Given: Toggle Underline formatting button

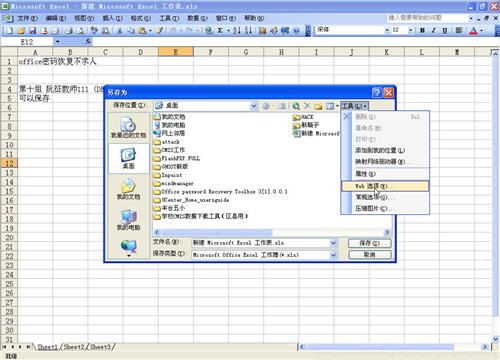Looking at the screenshot, I should pos(445,30).
